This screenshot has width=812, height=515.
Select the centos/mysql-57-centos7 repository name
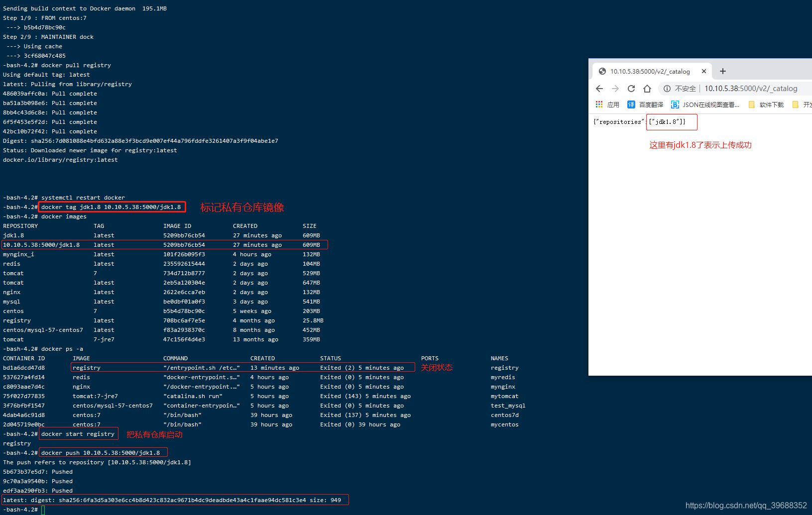[43, 330]
